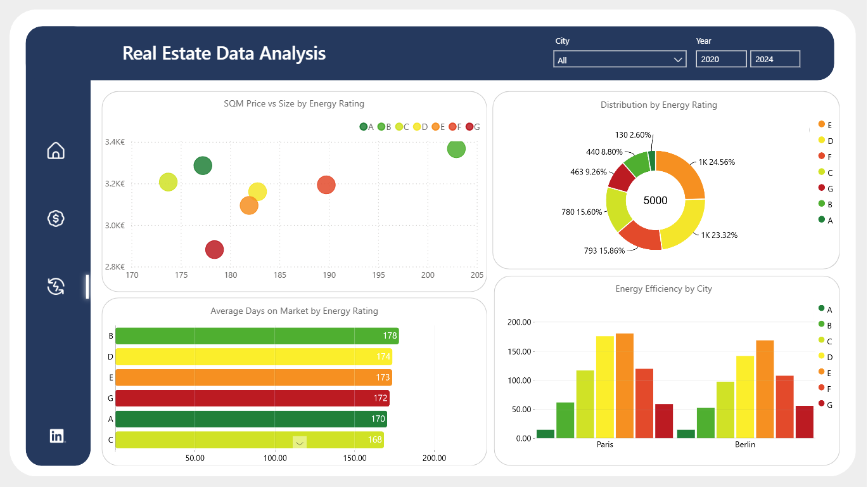Click the red G legend marker in scatter chart
The width and height of the screenshot is (868, 487).
(469, 127)
